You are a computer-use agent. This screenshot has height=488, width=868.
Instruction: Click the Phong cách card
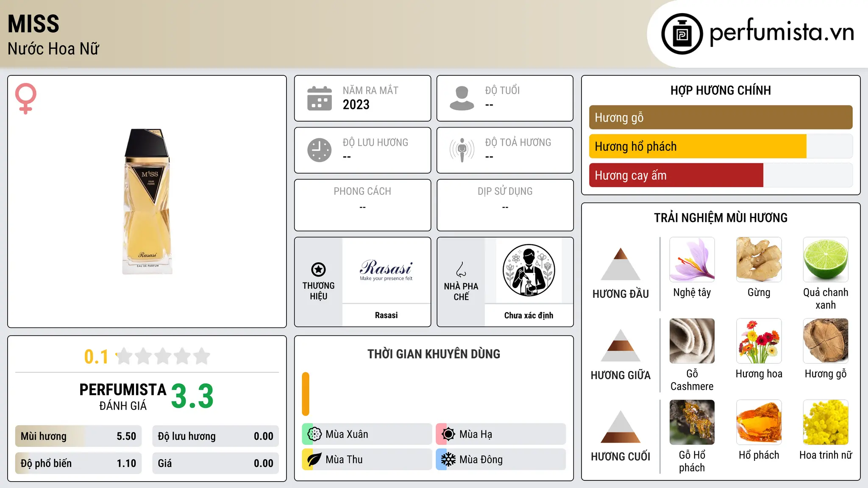(x=362, y=205)
